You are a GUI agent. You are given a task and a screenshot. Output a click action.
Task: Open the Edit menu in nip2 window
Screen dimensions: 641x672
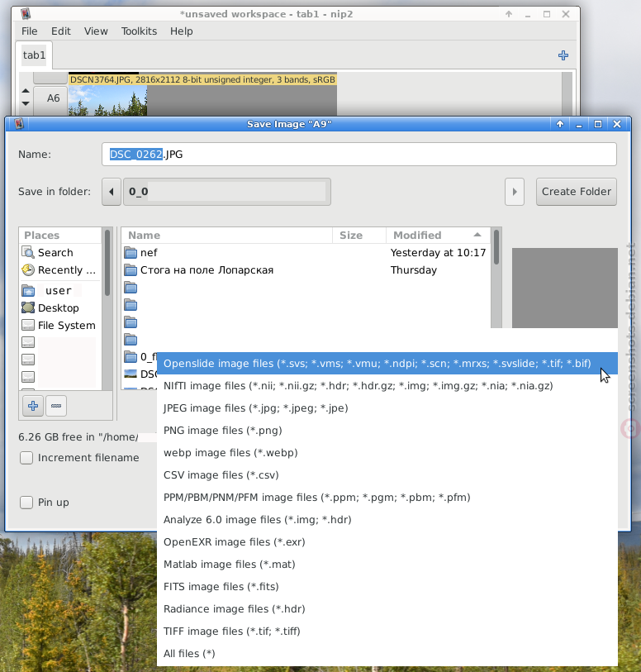click(x=61, y=31)
